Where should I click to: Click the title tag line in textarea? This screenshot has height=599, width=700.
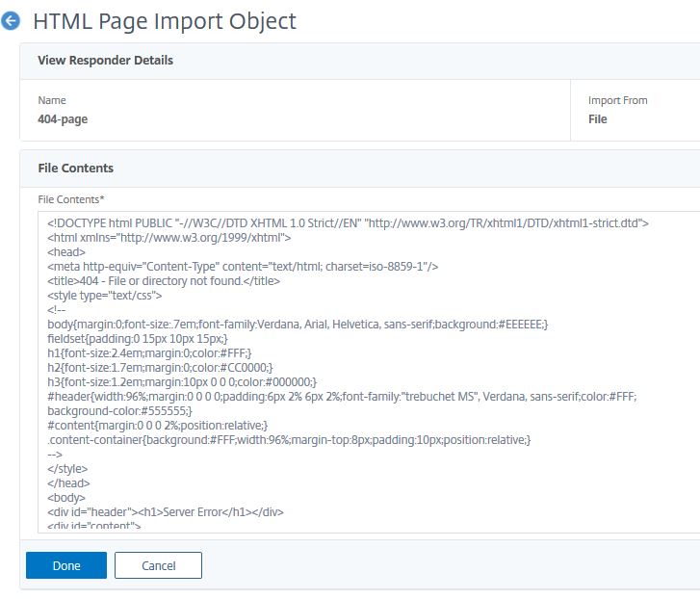pyautogui.click(x=164, y=281)
